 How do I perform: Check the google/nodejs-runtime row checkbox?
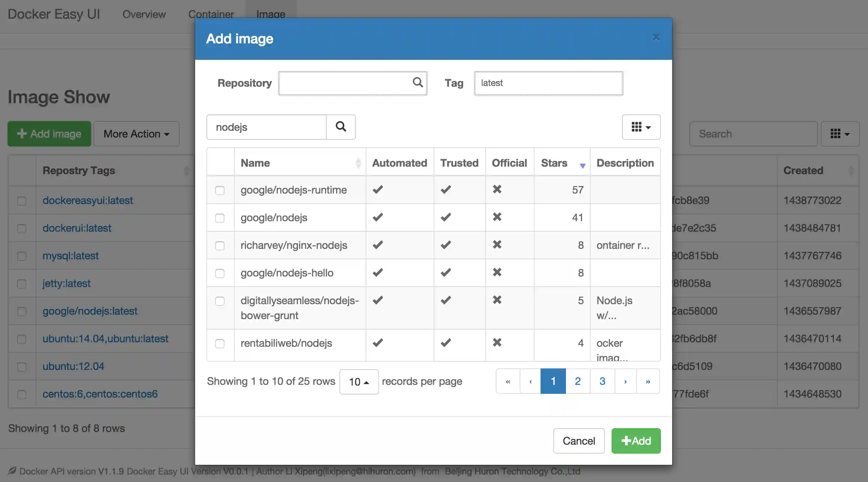pos(220,191)
